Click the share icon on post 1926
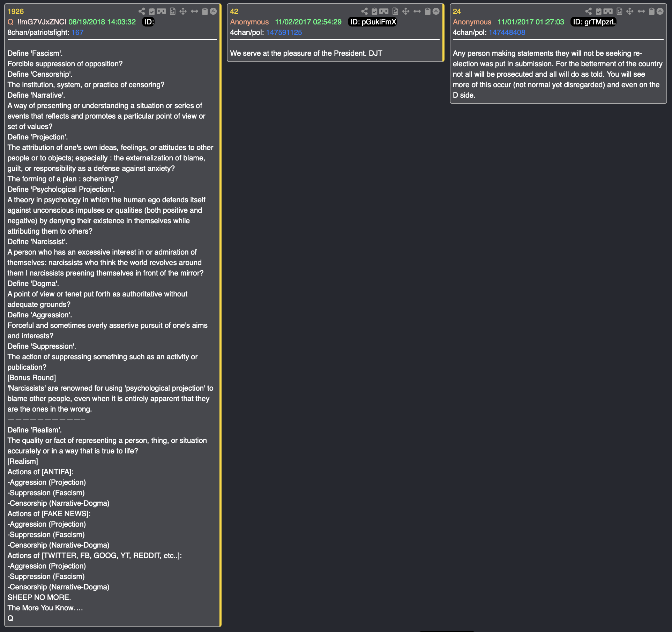Viewport: 672px width, 632px height. click(142, 12)
